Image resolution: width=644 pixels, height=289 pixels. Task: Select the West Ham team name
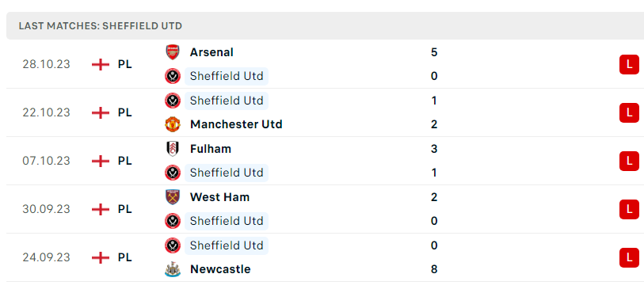[x=219, y=197]
